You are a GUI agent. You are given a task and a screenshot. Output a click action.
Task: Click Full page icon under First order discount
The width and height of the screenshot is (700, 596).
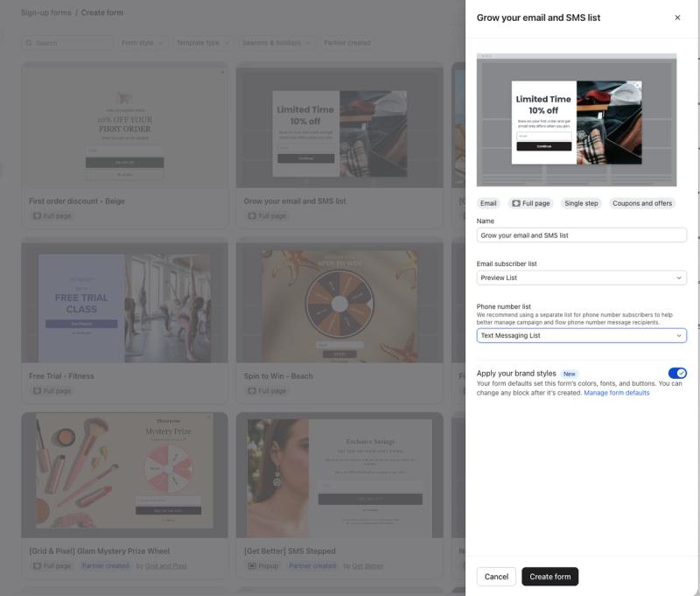click(37, 215)
